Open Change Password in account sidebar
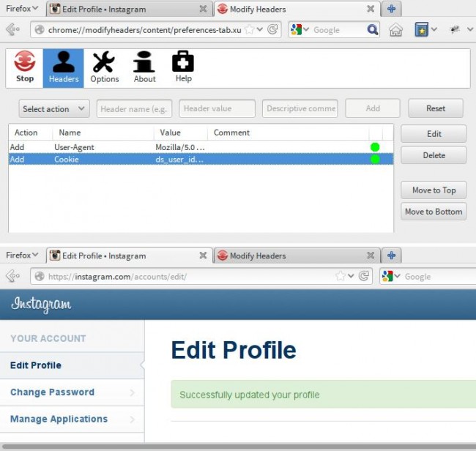The height and width of the screenshot is (451, 476). point(72,392)
